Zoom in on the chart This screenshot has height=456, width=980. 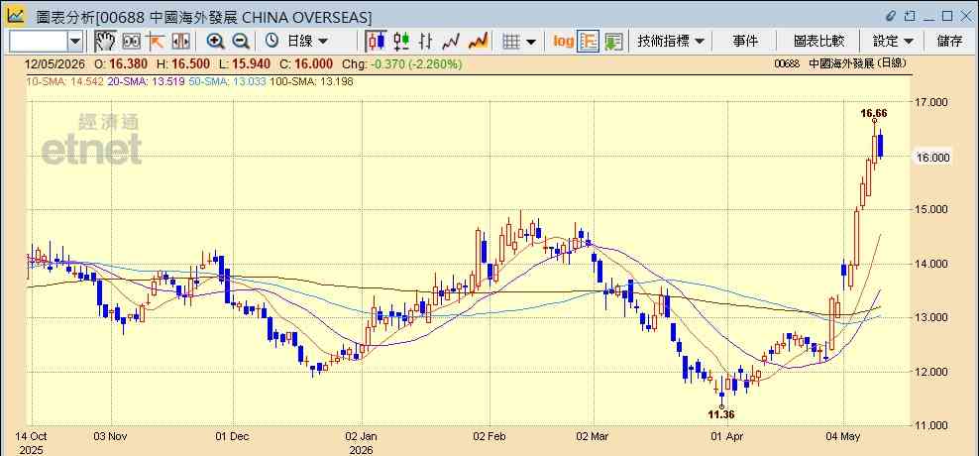[x=216, y=42]
